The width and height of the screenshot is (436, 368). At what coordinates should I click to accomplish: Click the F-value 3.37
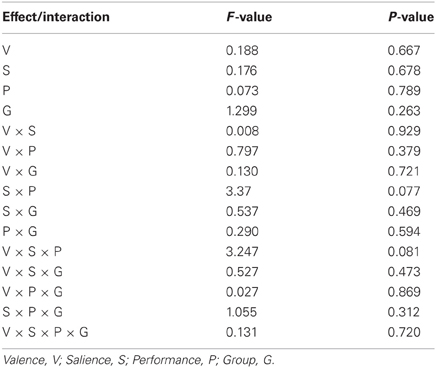tap(238, 191)
